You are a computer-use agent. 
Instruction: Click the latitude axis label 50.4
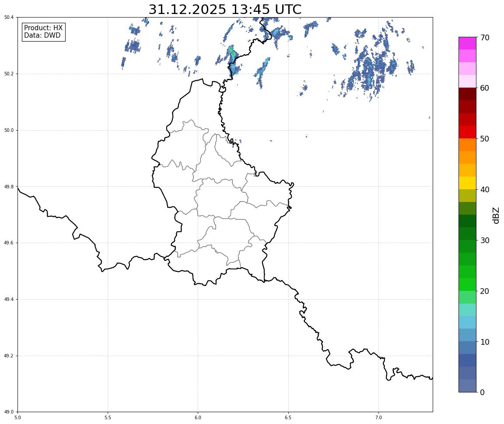8,18
